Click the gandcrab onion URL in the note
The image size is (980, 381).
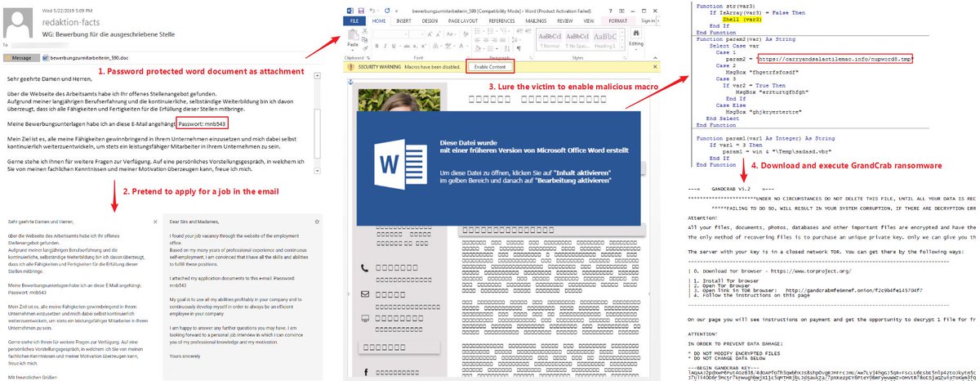(x=853, y=290)
